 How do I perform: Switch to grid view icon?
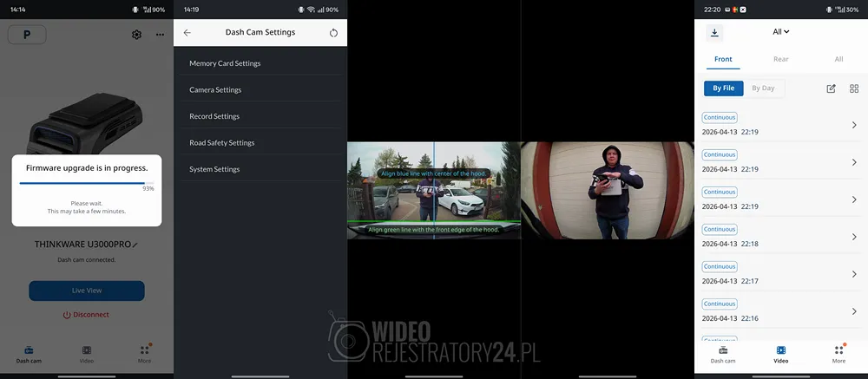click(x=854, y=88)
